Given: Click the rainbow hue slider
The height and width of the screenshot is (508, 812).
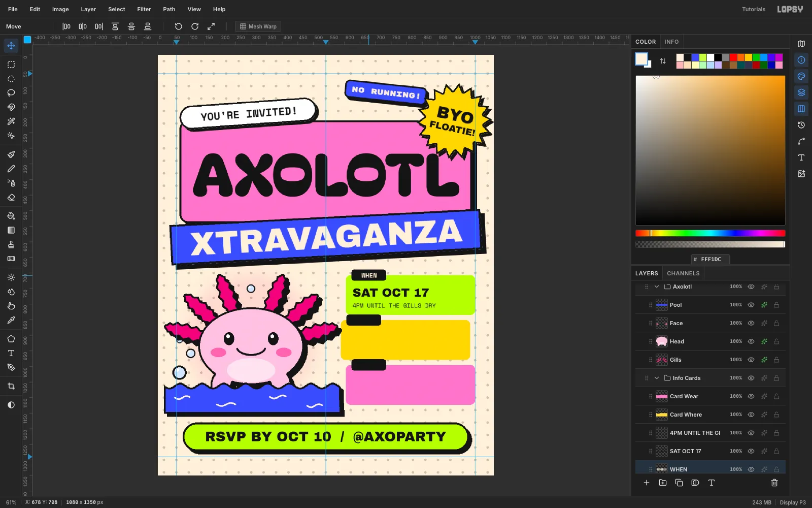Looking at the screenshot, I should (x=710, y=233).
